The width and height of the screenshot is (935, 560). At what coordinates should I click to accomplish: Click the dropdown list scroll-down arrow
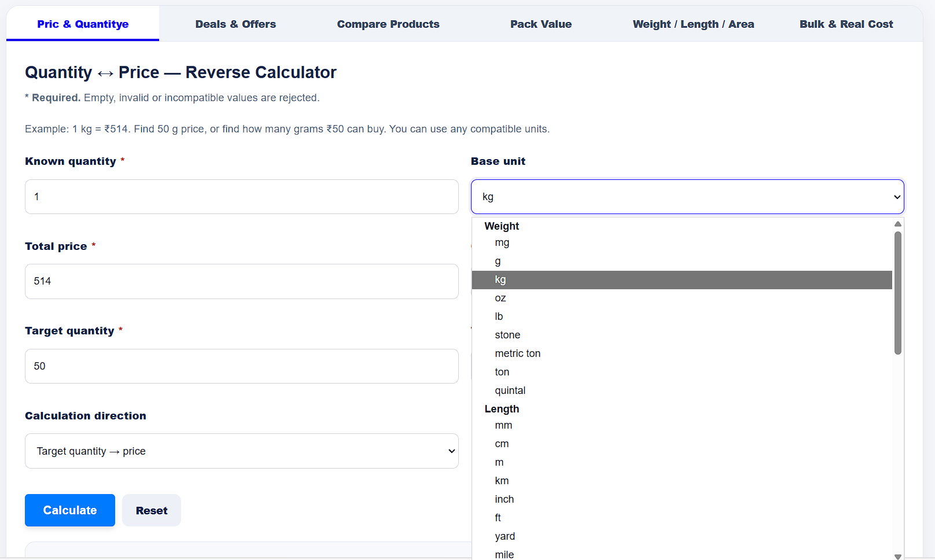(898, 557)
